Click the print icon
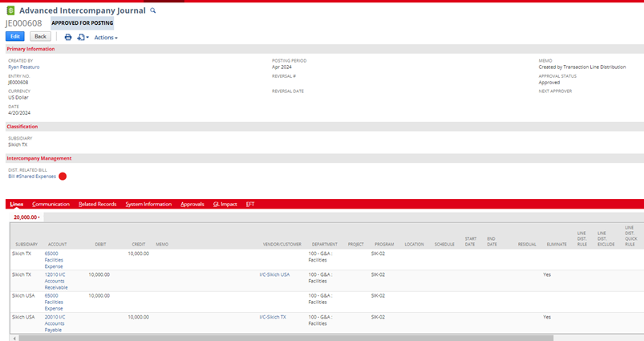This screenshot has width=644, height=341. [x=68, y=37]
